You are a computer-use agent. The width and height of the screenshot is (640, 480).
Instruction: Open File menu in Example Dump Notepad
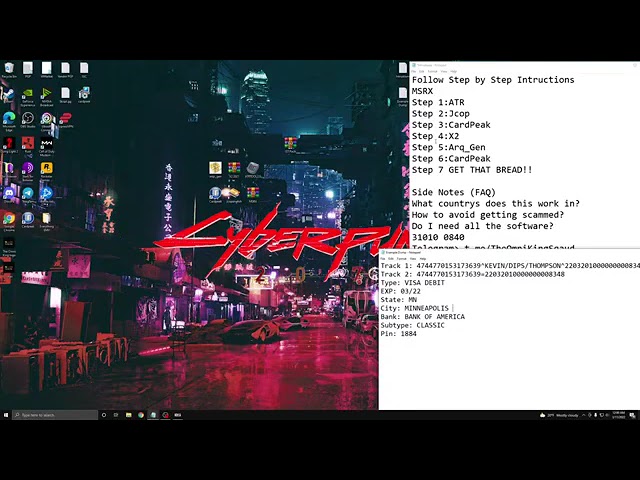point(383,259)
